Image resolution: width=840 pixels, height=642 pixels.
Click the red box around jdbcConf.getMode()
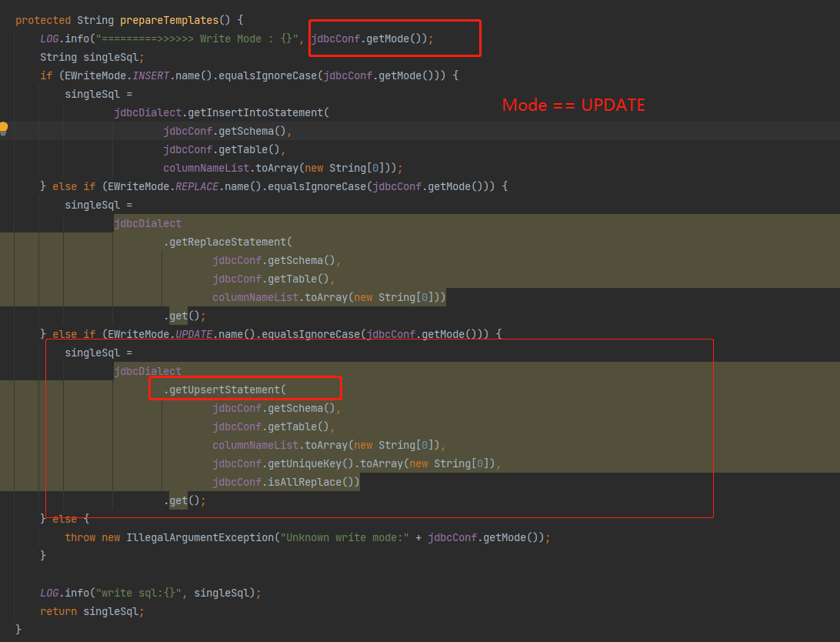pyautogui.click(x=395, y=37)
